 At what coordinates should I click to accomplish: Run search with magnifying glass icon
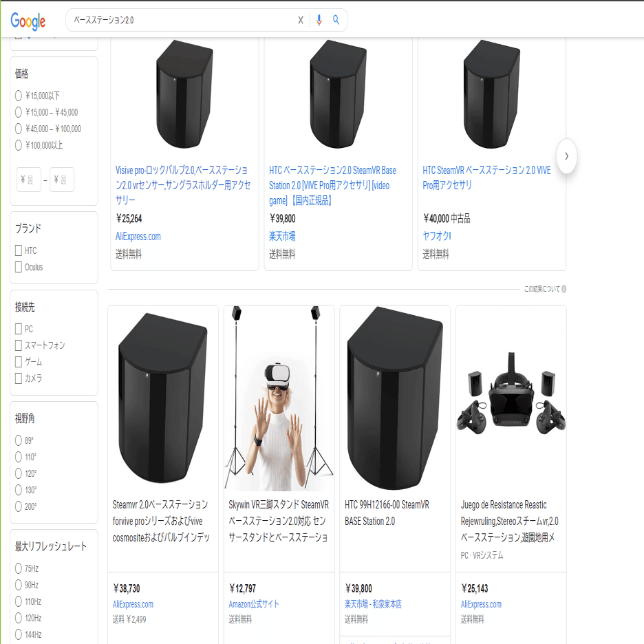point(336,20)
